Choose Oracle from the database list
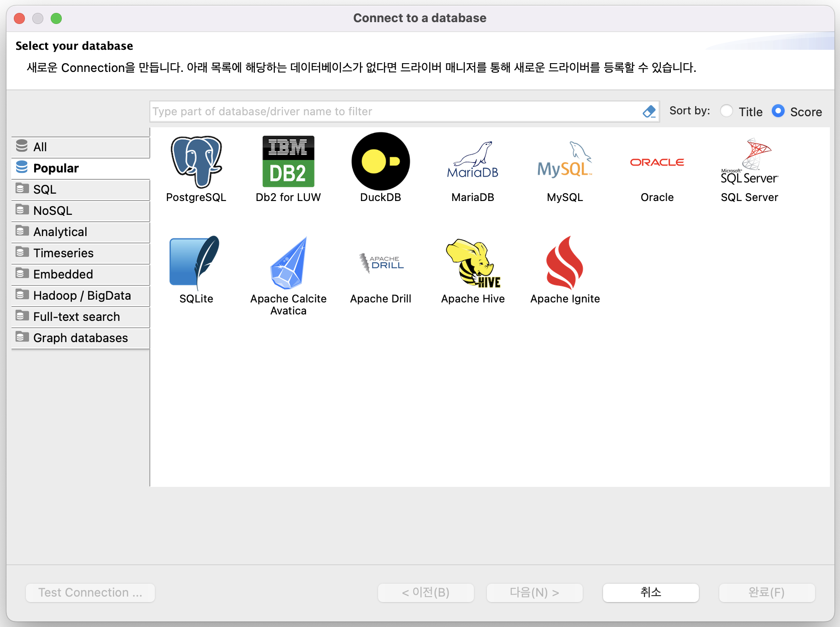 coord(657,161)
